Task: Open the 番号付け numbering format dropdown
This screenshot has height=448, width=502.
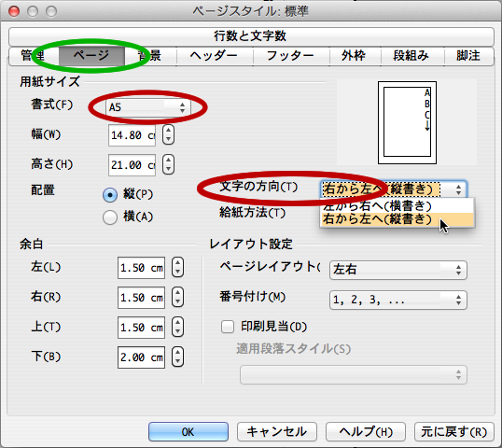Action: coord(397,300)
